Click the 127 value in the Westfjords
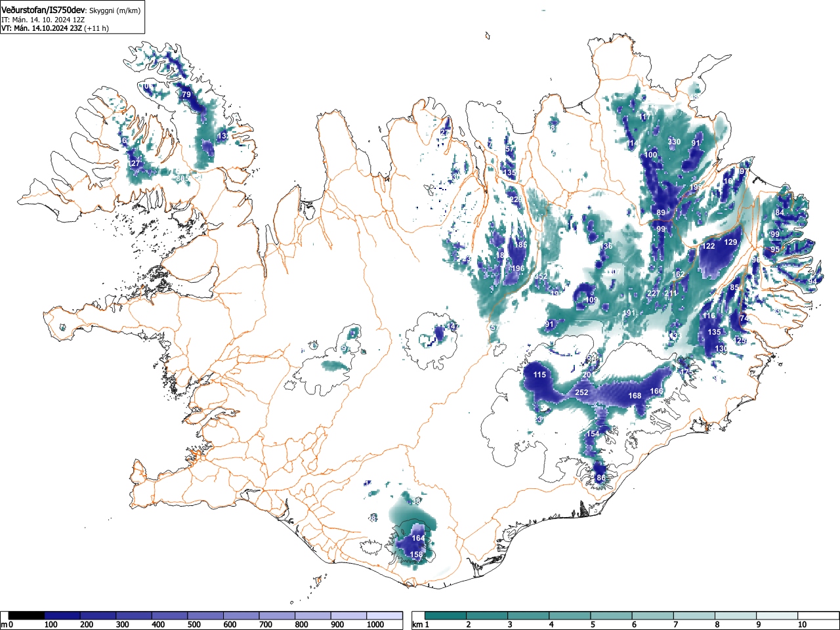The image size is (840, 630). pyautogui.click(x=134, y=163)
